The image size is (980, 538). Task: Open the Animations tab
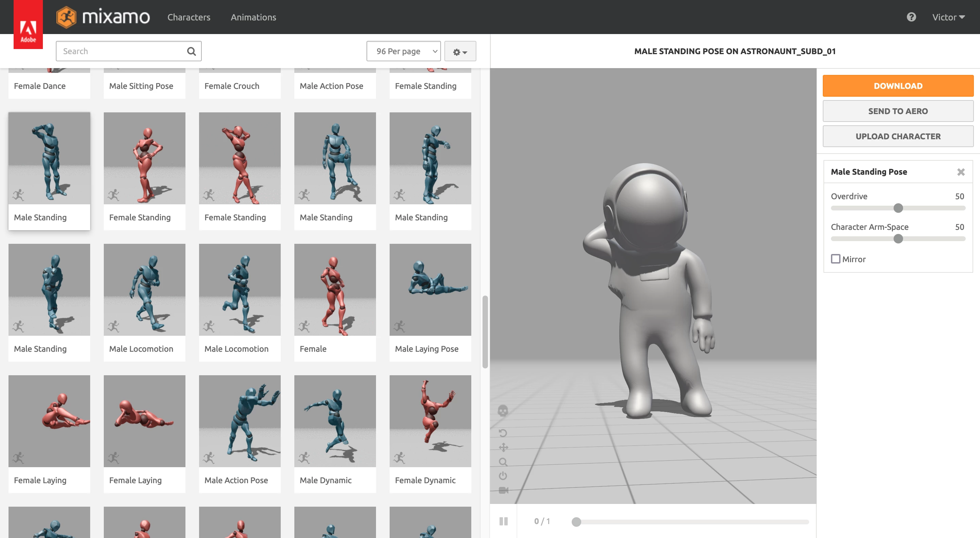click(254, 17)
